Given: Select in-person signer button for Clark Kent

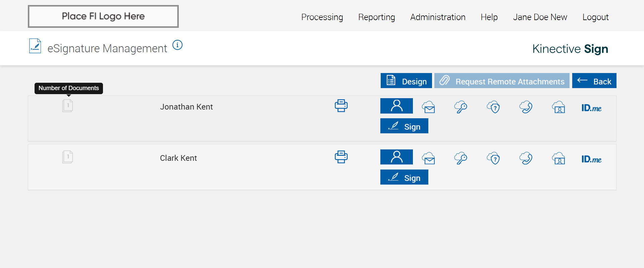Looking at the screenshot, I should [x=396, y=157].
